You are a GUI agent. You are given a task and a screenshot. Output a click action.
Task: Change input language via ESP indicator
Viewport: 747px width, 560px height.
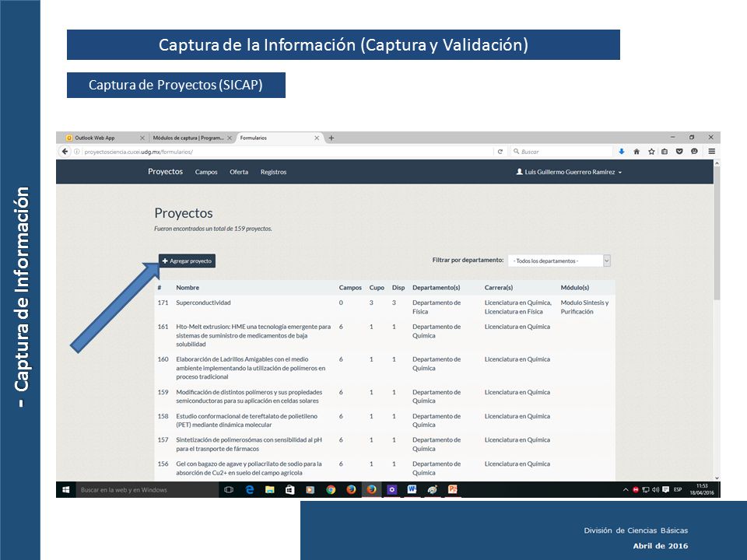[678, 489]
